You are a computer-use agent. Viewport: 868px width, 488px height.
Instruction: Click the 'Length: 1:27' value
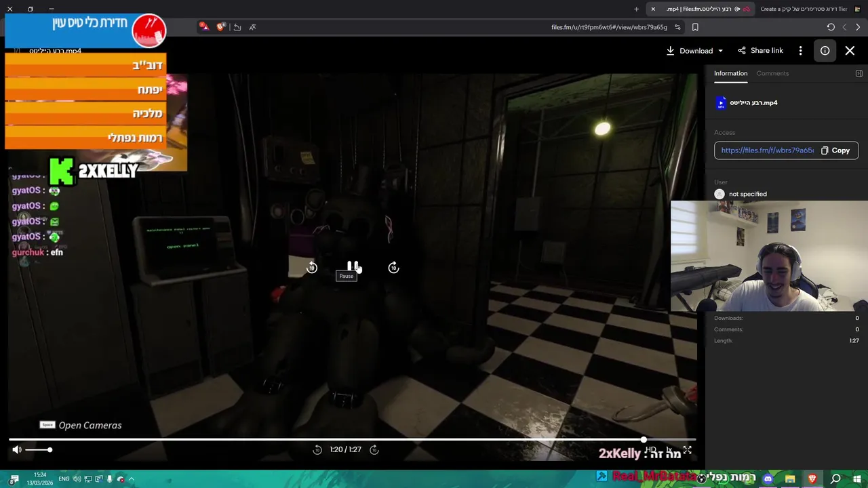tap(854, 341)
